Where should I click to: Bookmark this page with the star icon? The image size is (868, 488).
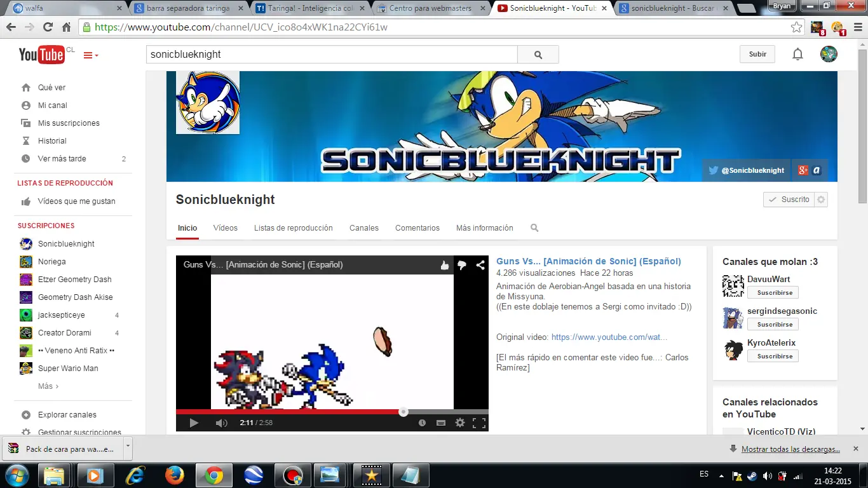pyautogui.click(x=796, y=27)
